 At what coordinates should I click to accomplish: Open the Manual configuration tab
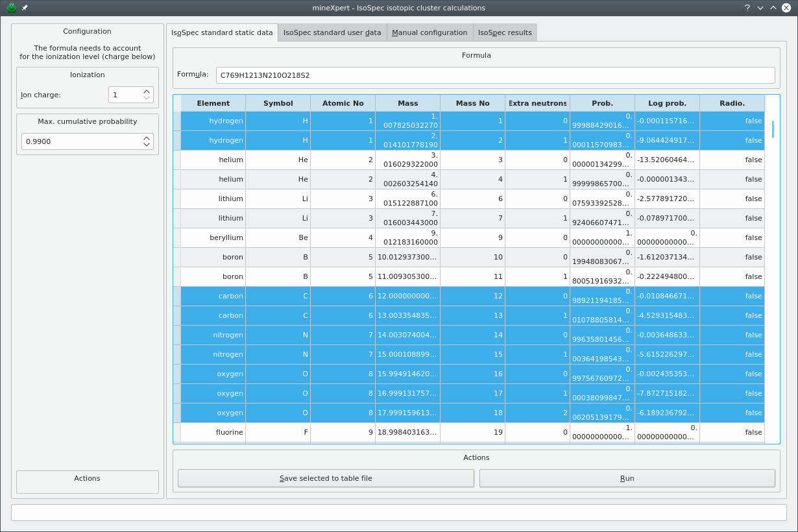click(429, 32)
